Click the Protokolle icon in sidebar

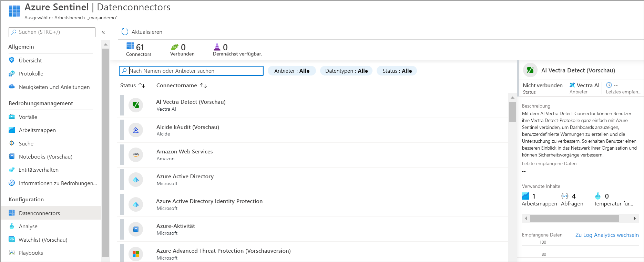[12, 73]
